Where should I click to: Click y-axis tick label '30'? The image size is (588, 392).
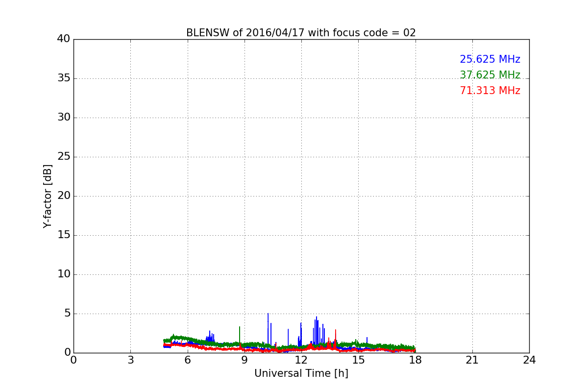point(64,117)
